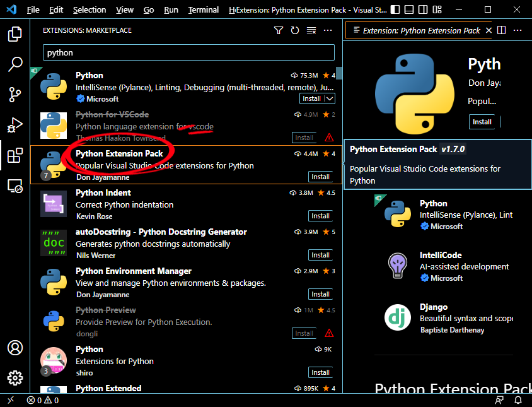Close the Python Extension Pack tab
This screenshot has height=407, width=532.
489,30
